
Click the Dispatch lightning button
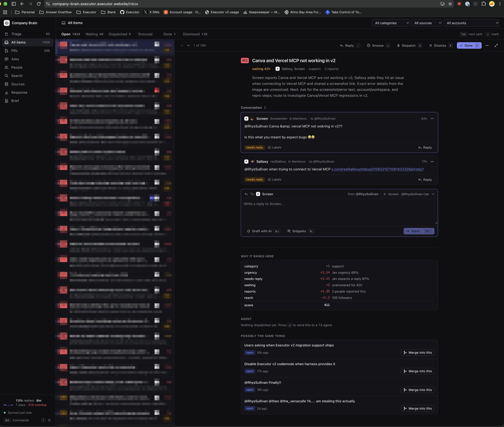coord(409,45)
